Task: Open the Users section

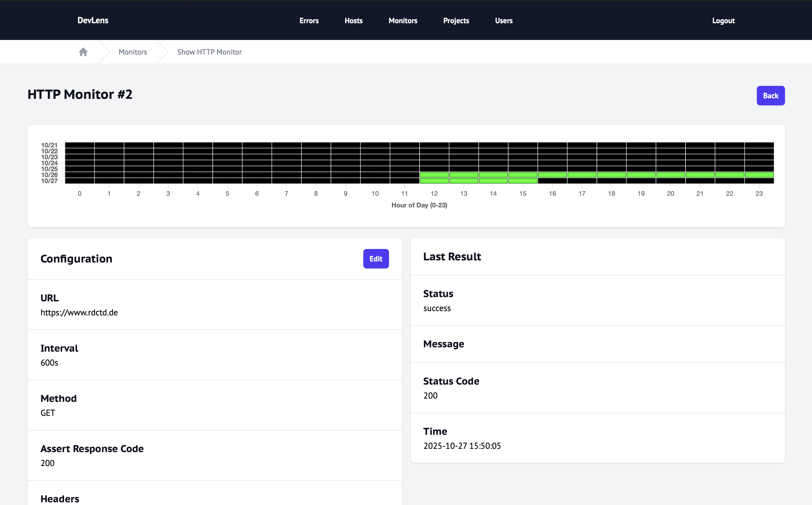Action: click(x=504, y=20)
